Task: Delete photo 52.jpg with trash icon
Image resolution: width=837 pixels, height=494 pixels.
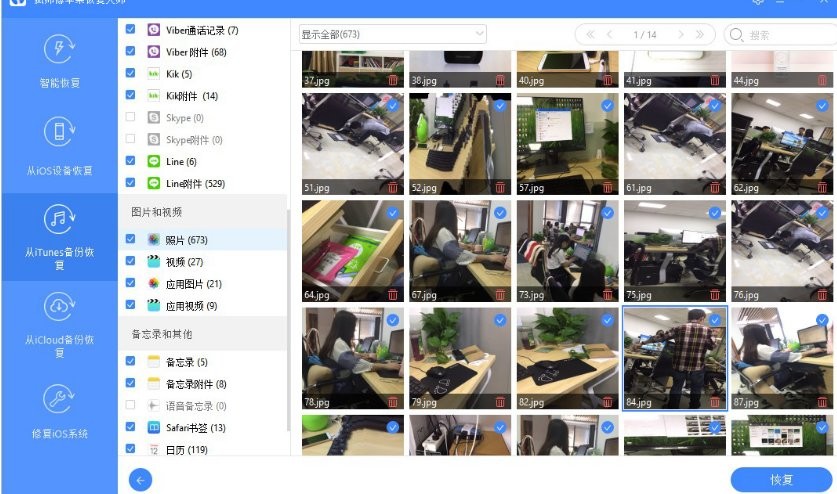Action: [x=500, y=187]
